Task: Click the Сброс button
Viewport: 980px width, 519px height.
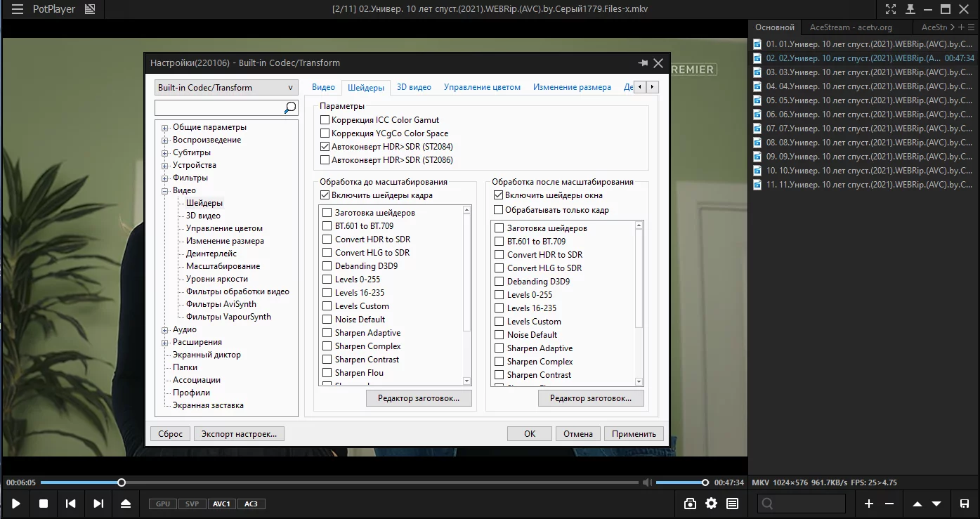Action: pos(170,434)
